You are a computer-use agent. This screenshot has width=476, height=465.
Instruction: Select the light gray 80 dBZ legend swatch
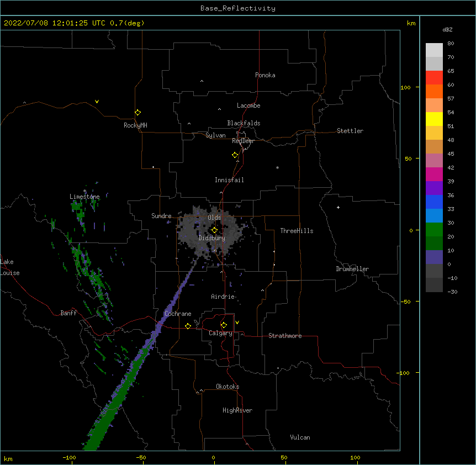point(434,50)
